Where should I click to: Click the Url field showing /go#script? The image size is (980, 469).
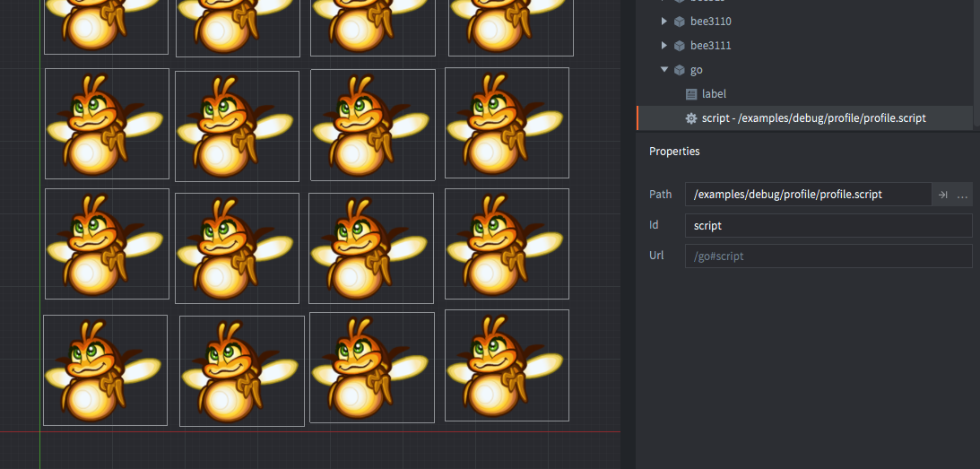click(x=828, y=256)
